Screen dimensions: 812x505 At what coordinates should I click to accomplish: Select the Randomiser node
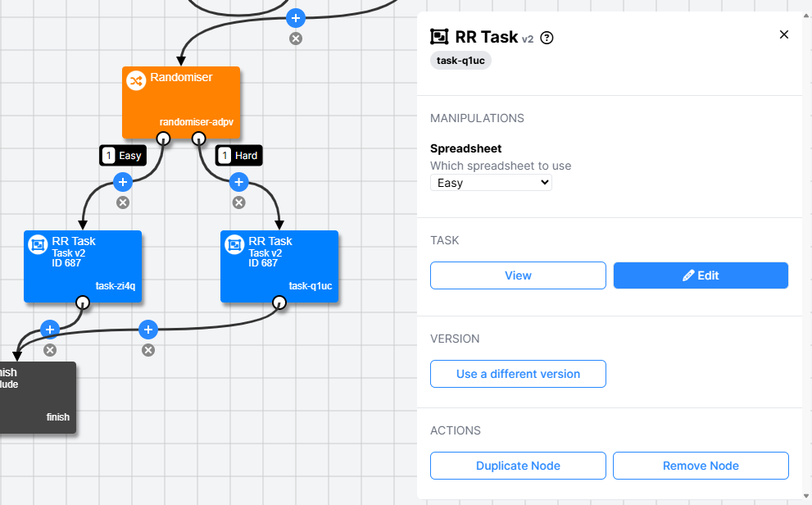coord(181,102)
